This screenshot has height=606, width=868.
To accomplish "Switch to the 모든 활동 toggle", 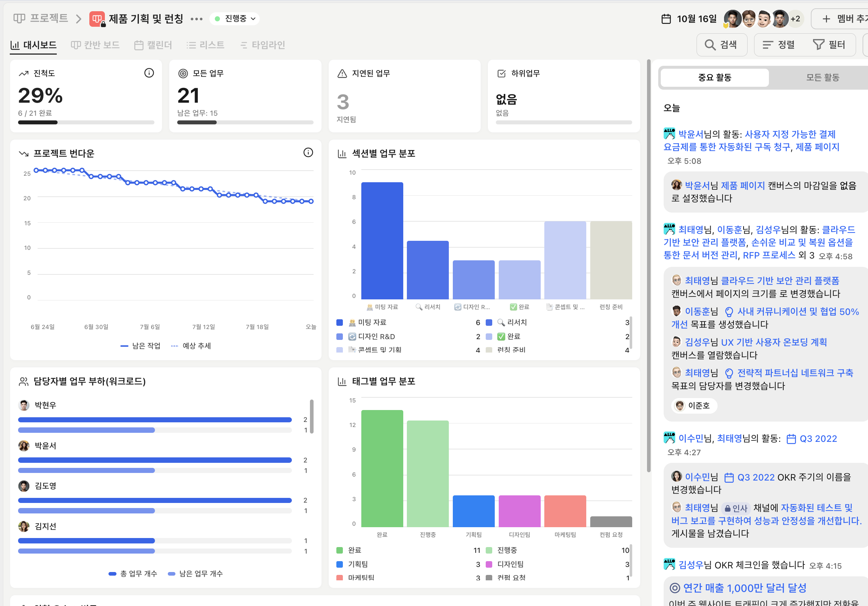I will [x=822, y=77].
